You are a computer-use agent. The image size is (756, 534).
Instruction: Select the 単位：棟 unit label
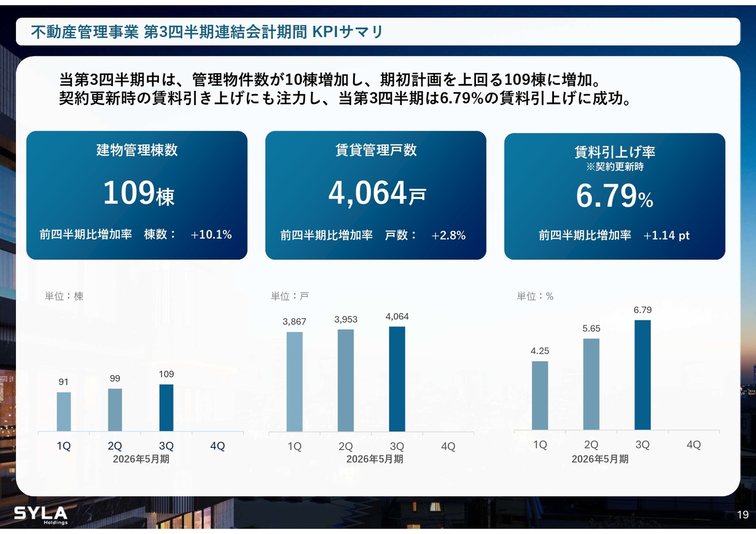coord(64,296)
